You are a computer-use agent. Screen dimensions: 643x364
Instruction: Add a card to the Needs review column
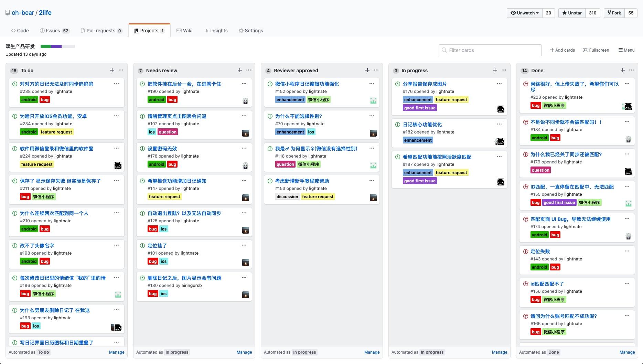coord(240,70)
